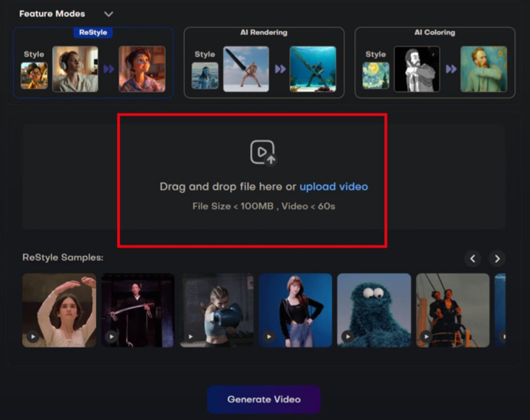Show next ReStyle samples with right arrow
530x420 pixels.
pos(497,258)
